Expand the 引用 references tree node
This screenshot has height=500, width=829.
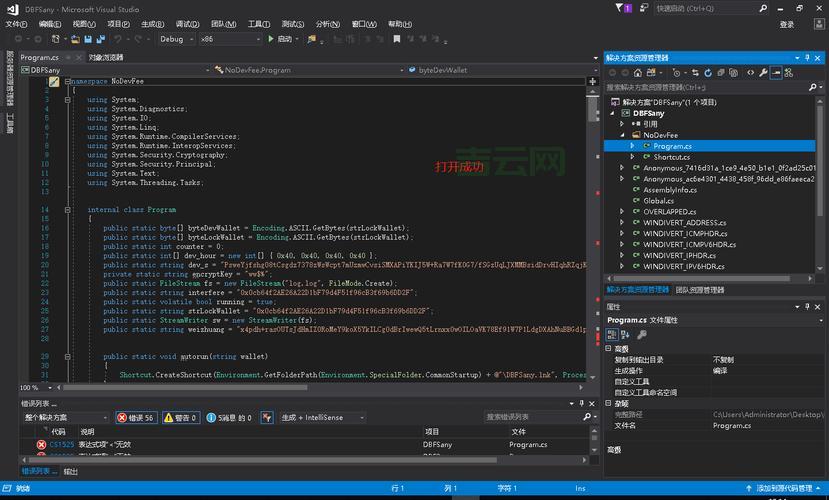[x=622, y=124]
